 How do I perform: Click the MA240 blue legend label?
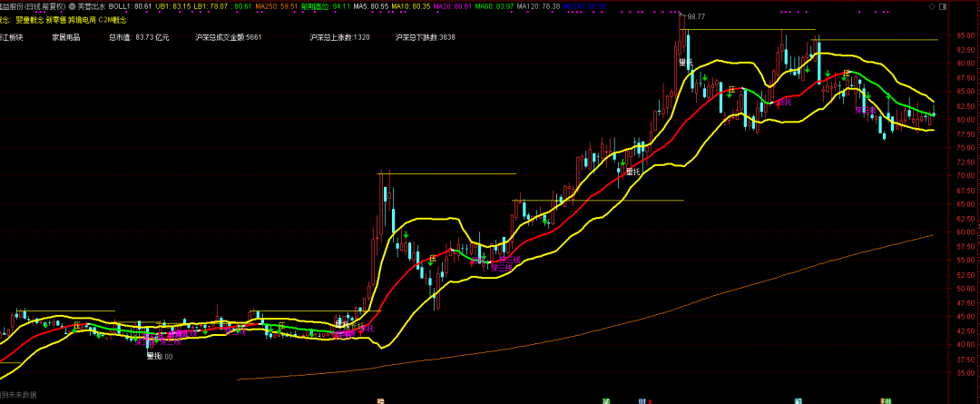583,5
